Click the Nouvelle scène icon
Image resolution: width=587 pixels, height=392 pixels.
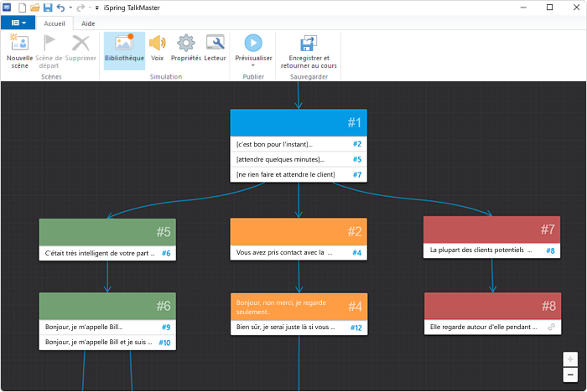tap(19, 42)
